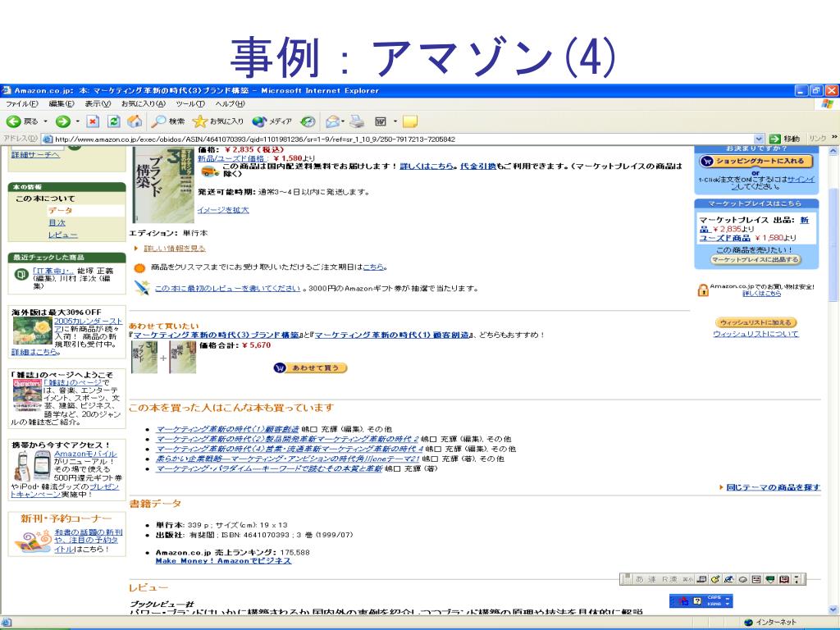The image size is (840, 630).
Task: Click the IE Forward arrow icon
Action: click(x=62, y=121)
